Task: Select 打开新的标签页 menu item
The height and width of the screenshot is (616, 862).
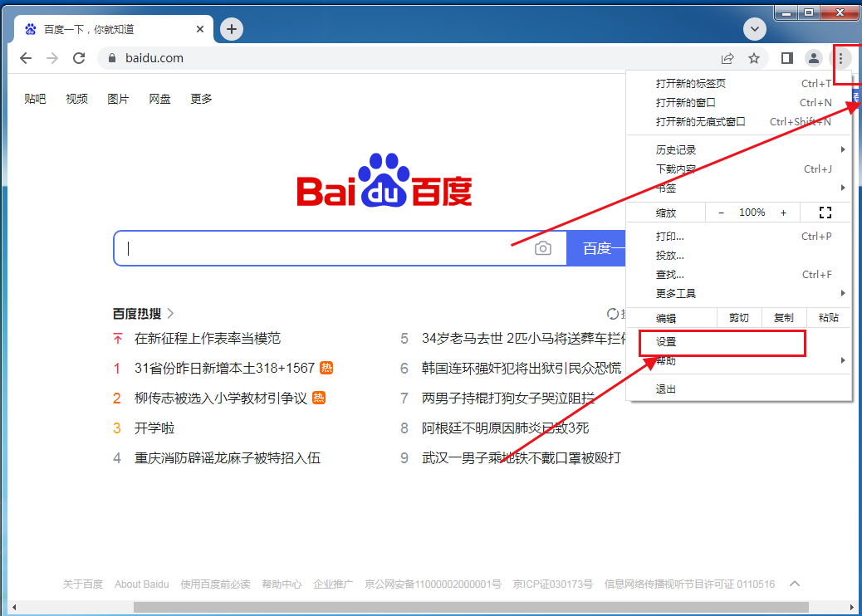Action: (739, 84)
